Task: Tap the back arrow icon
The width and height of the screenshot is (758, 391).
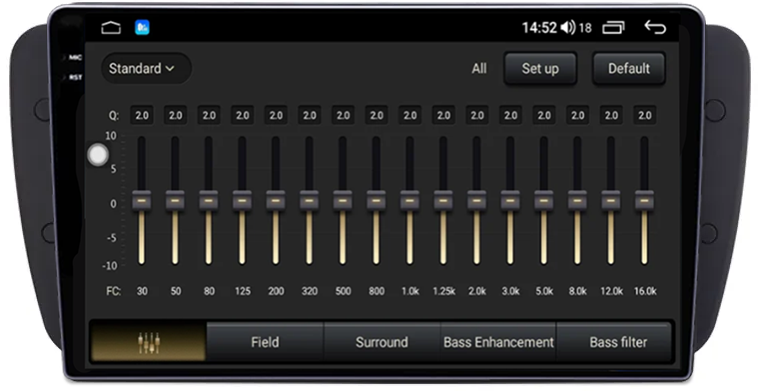Action: point(655,27)
